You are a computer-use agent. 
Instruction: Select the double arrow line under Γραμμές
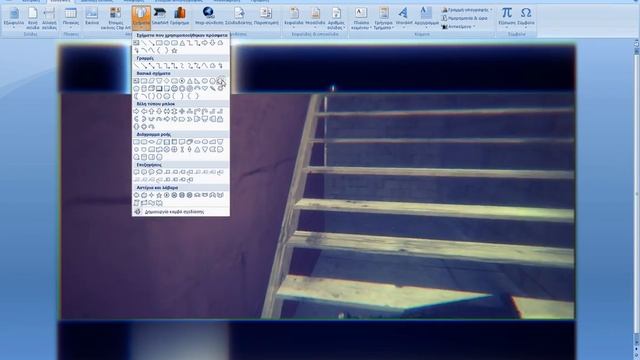click(x=152, y=66)
